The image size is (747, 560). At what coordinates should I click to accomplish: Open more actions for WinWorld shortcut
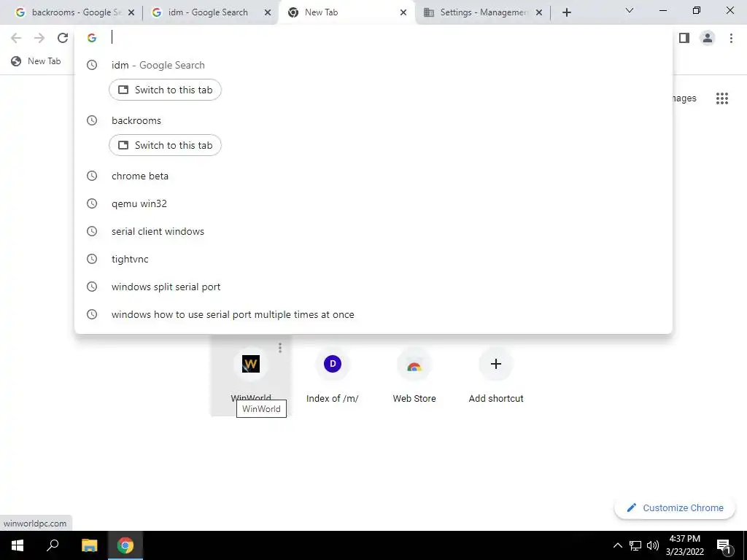[x=280, y=348]
